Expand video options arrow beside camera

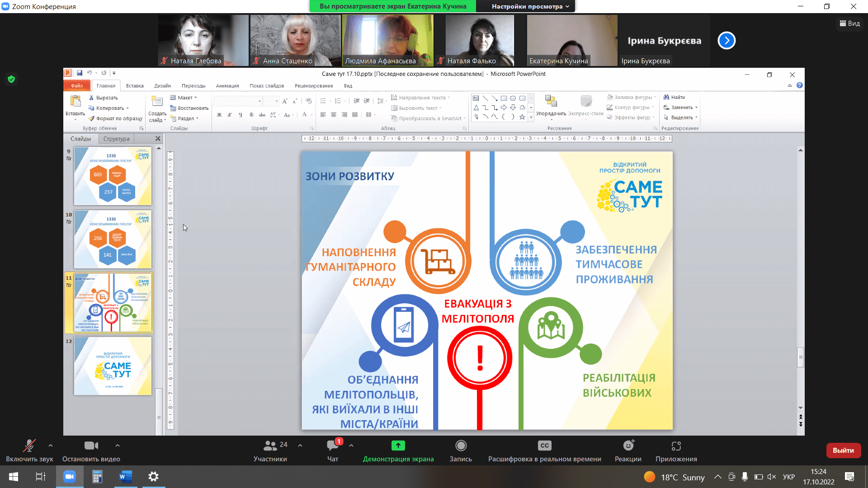point(118,446)
